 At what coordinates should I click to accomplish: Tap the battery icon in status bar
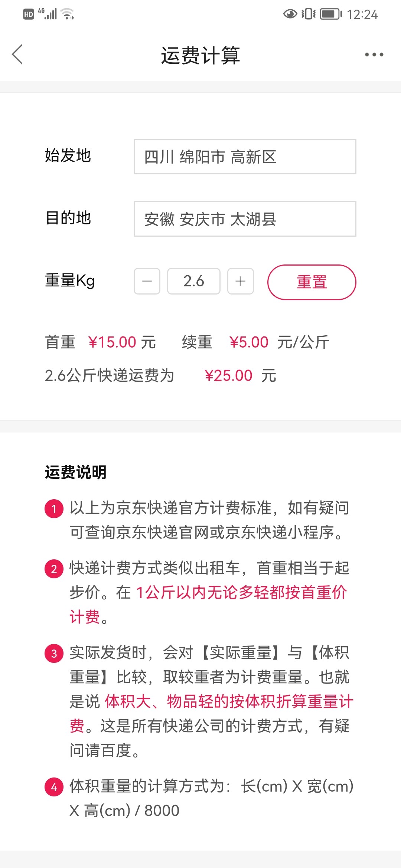(x=331, y=14)
